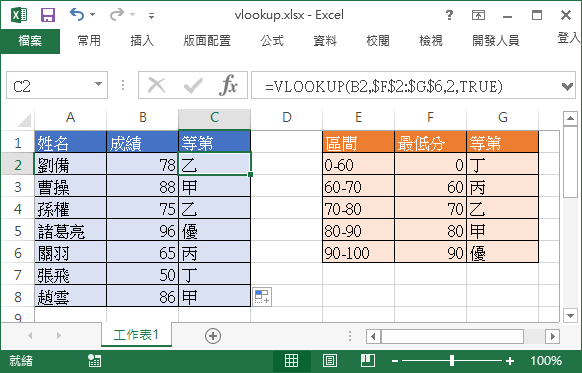
Task: Switch to Page Break Preview
Action: (x=367, y=361)
